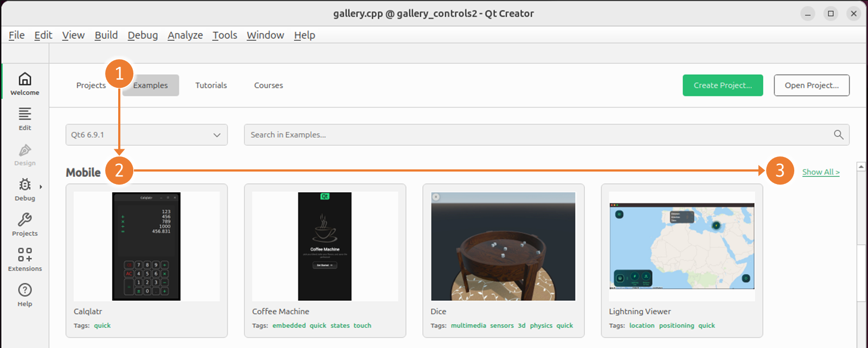Open the View menu

click(73, 35)
